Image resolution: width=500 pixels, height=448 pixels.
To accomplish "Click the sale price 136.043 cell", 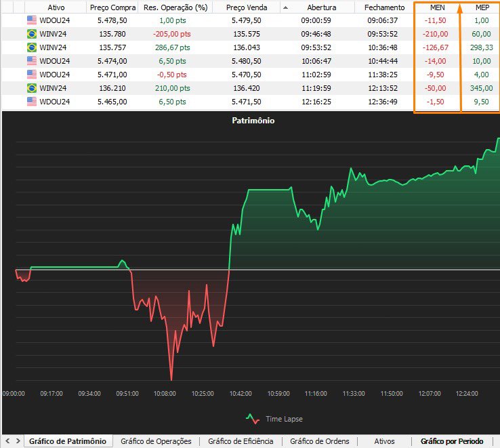I will point(247,47).
